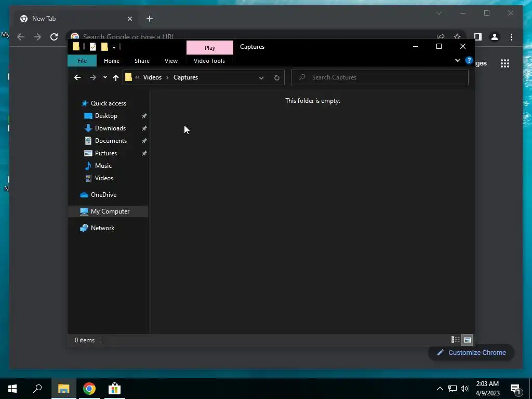This screenshot has height=399, width=532.
Task: Open Customize Quick Access Toolbar dropdown
Action: click(x=114, y=47)
